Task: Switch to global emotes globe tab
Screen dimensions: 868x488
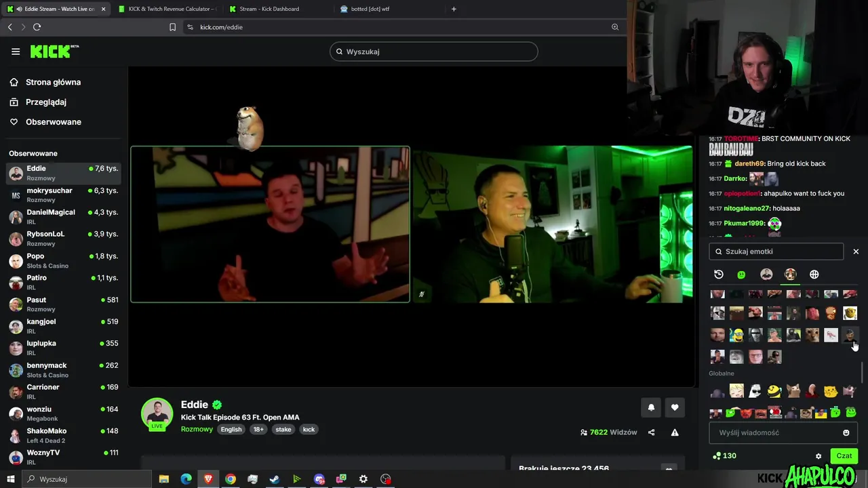Action: point(814,274)
